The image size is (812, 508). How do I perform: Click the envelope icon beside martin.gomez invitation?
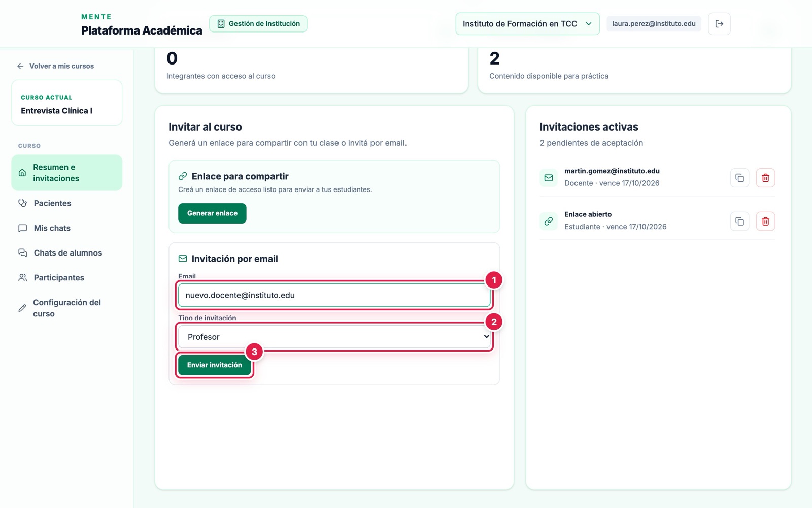point(549,178)
